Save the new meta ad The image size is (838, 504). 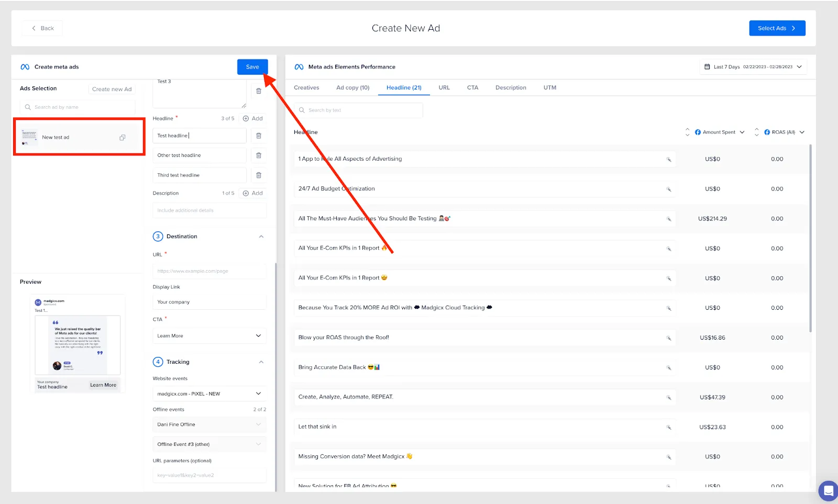(x=252, y=67)
